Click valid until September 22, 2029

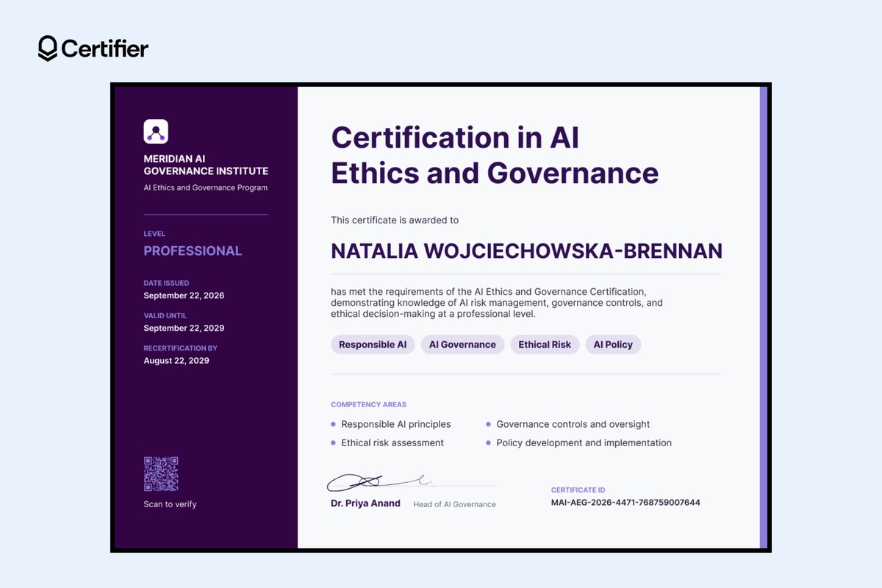tap(184, 328)
